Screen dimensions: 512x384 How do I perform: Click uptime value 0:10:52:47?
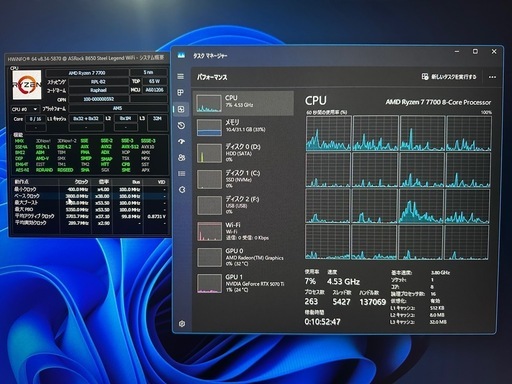(x=322, y=322)
